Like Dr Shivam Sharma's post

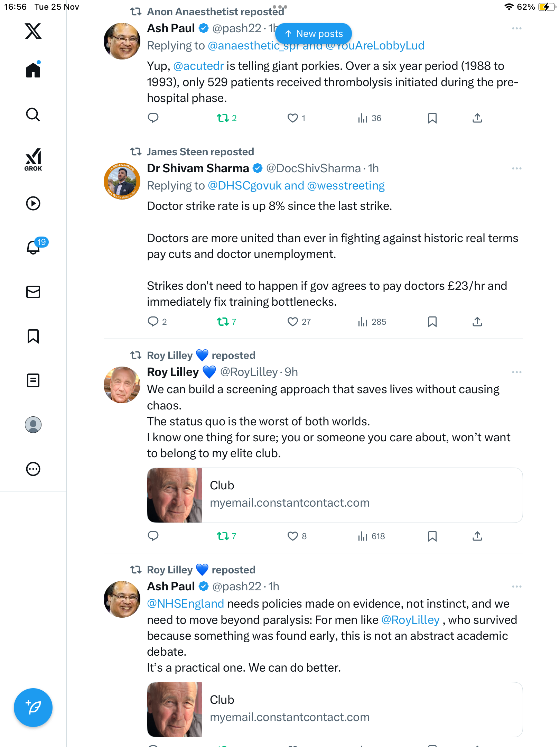click(x=293, y=322)
